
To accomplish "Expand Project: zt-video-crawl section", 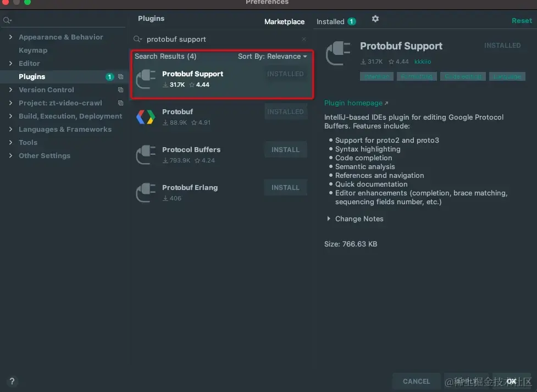I will 10,103.
